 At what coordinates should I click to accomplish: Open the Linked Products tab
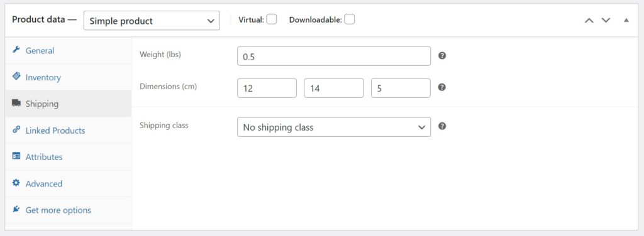click(68, 131)
